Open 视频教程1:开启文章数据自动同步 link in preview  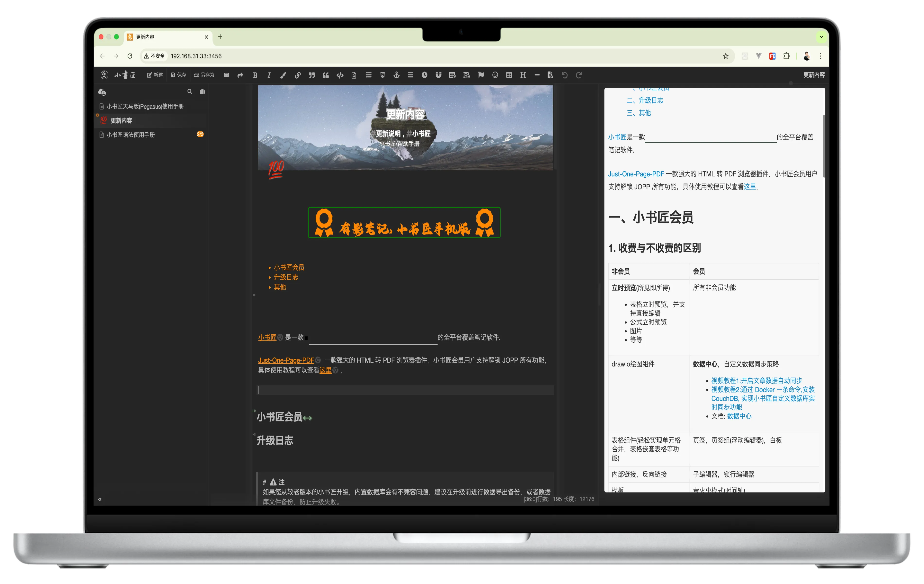click(x=757, y=381)
